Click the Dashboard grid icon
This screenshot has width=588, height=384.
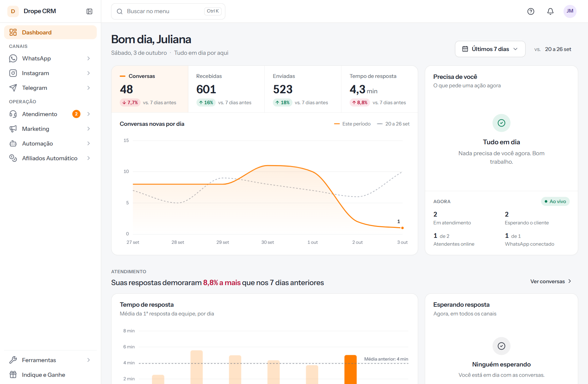(13, 32)
